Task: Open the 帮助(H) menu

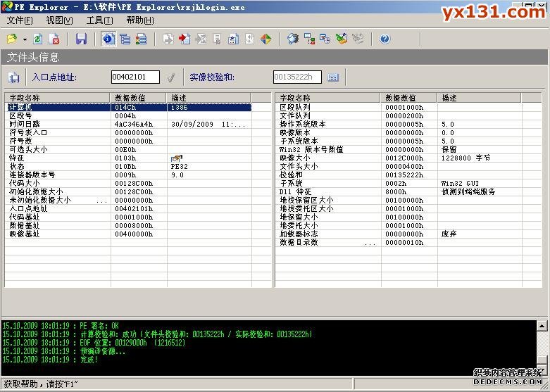Action: pyautogui.click(x=139, y=20)
